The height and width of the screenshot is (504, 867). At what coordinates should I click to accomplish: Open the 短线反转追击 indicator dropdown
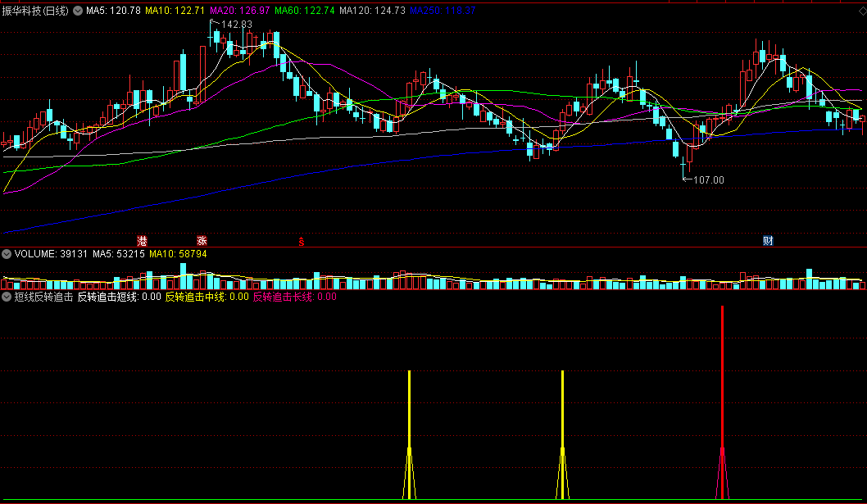point(7,297)
